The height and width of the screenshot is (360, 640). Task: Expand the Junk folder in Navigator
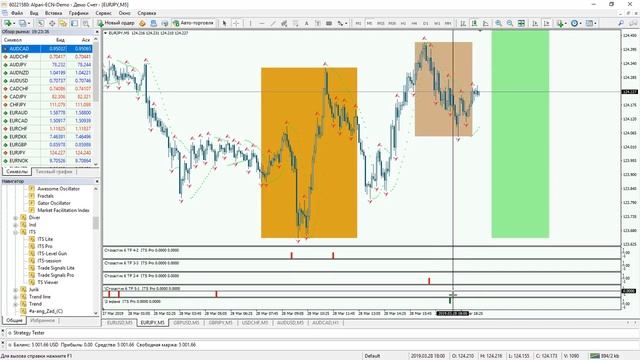pos(16,290)
